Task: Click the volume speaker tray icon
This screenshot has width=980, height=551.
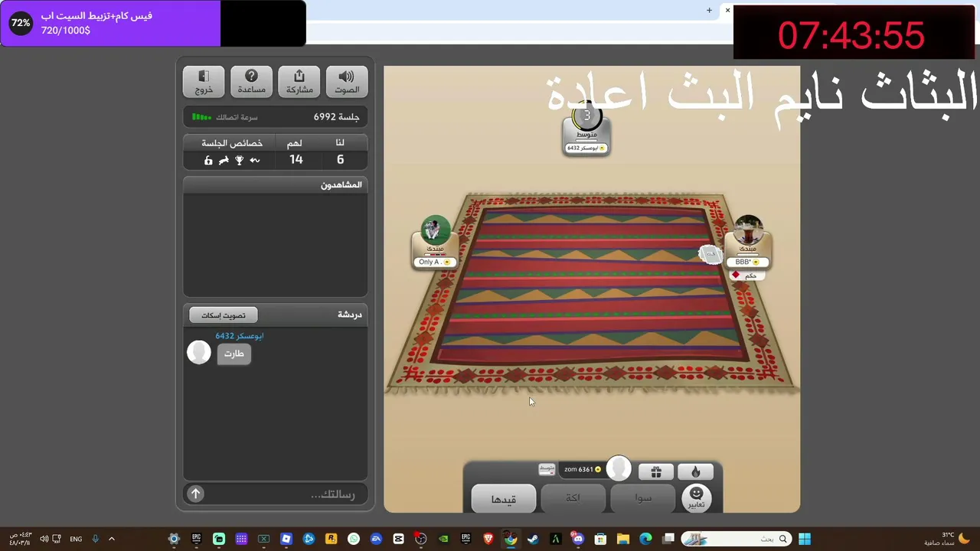Action: click(x=44, y=539)
